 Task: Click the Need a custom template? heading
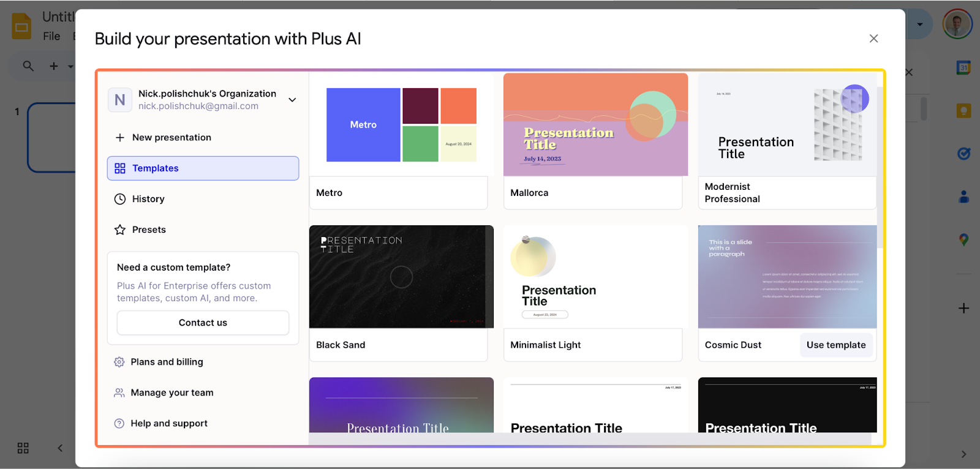pos(174,268)
